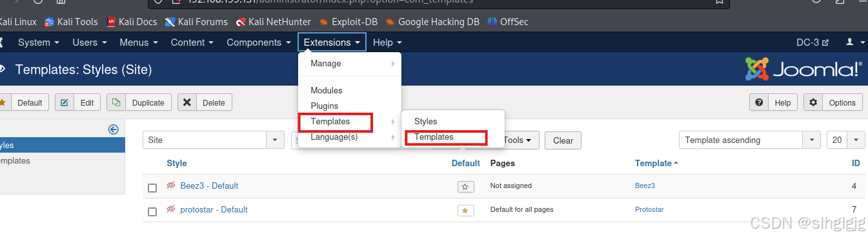Screen dimensions: 868x237
Task: Open the Template ascending sort dropdown
Action: coord(750,140)
